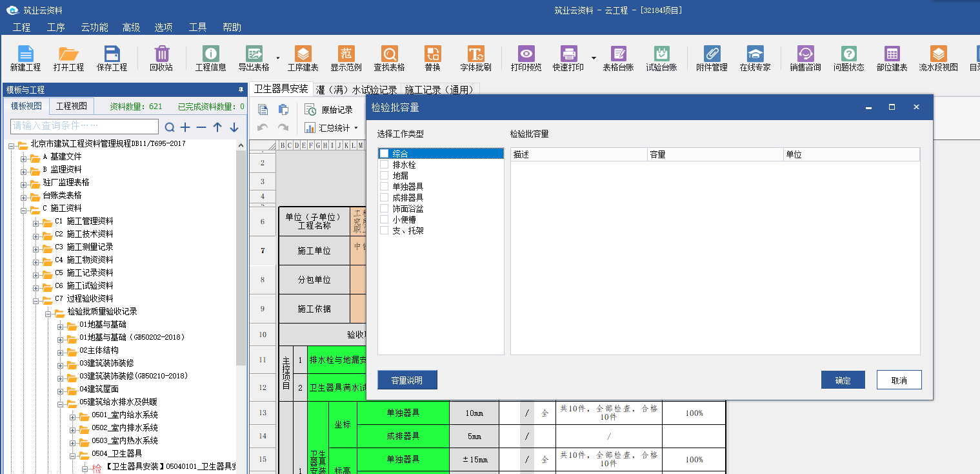
Task: Open 原始记录 original record
Action: click(329, 110)
